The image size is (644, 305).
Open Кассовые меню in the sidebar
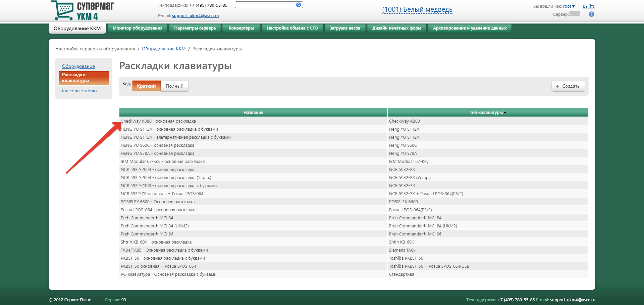(79, 91)
